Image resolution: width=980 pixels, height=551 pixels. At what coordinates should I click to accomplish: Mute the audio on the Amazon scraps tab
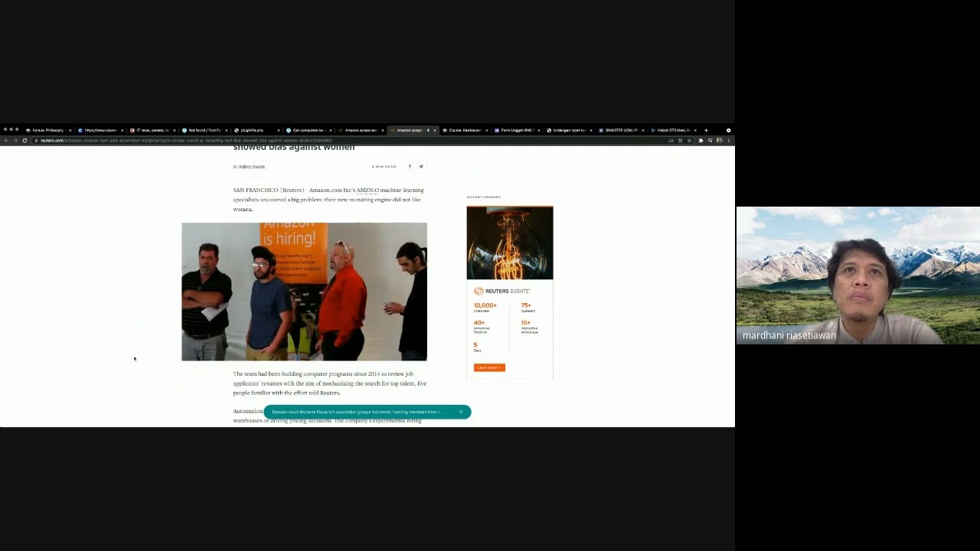point(428,130)
